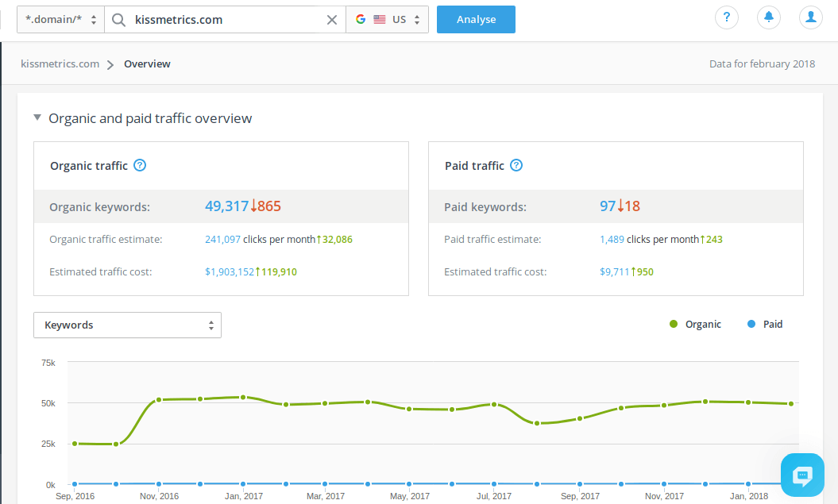Toggle the Organic series in chart legend
The image size is (838, 504).
696,324
